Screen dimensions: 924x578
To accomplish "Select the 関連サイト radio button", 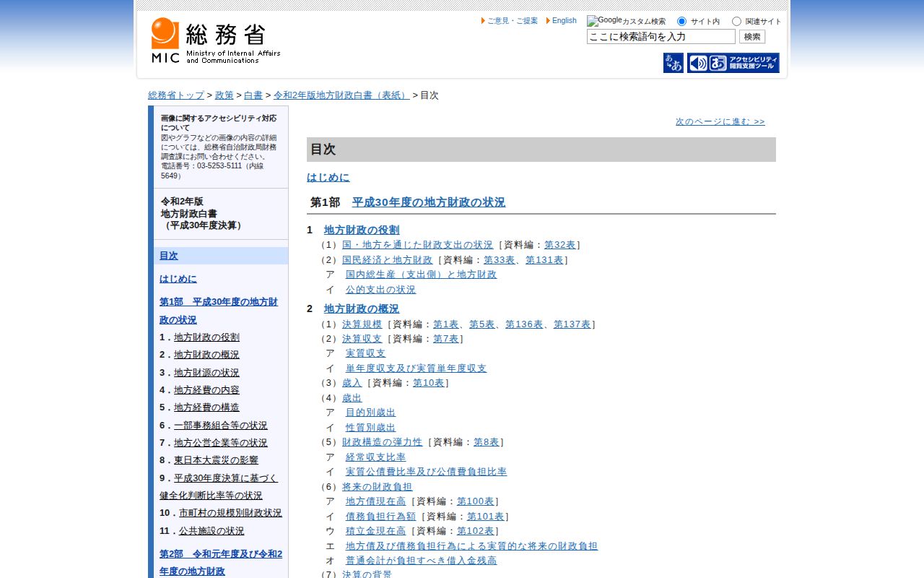I will pos(736,22).
